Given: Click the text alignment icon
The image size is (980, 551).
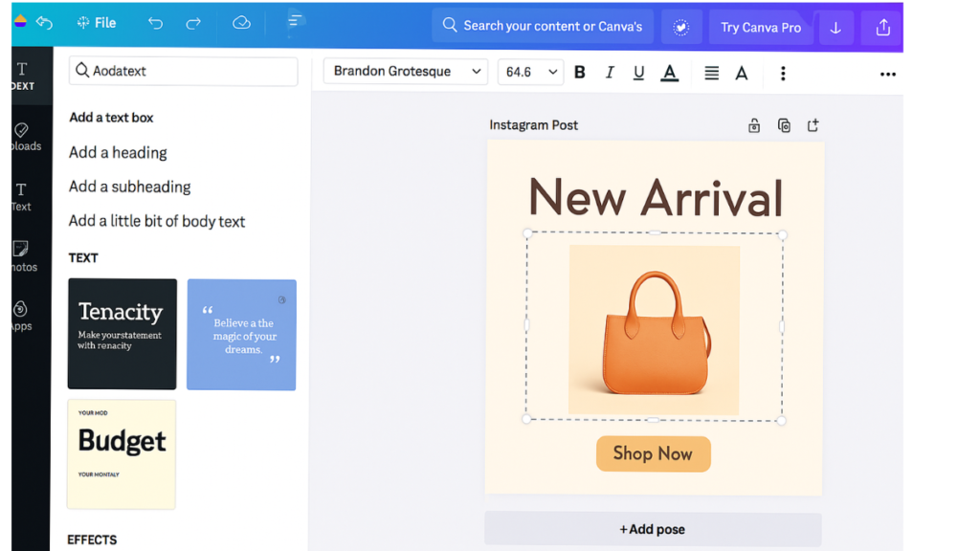Looking at the screenshot, I should (x=711, y=73).
